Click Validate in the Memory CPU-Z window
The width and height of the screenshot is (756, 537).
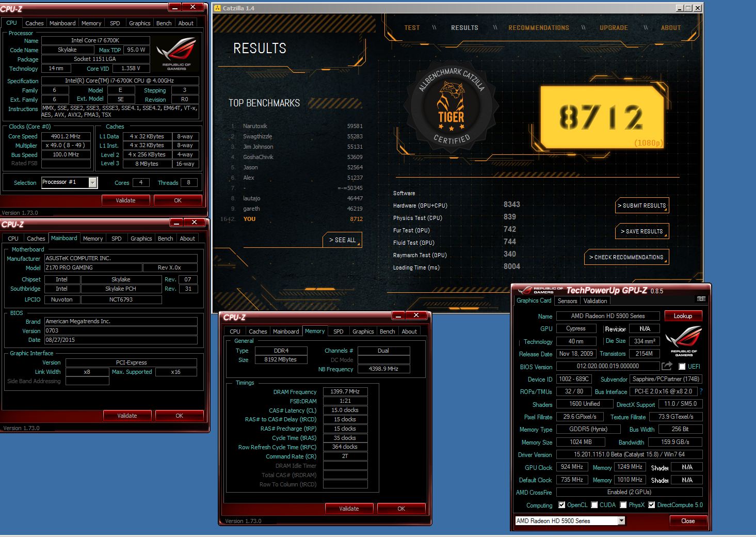[349, 509]
